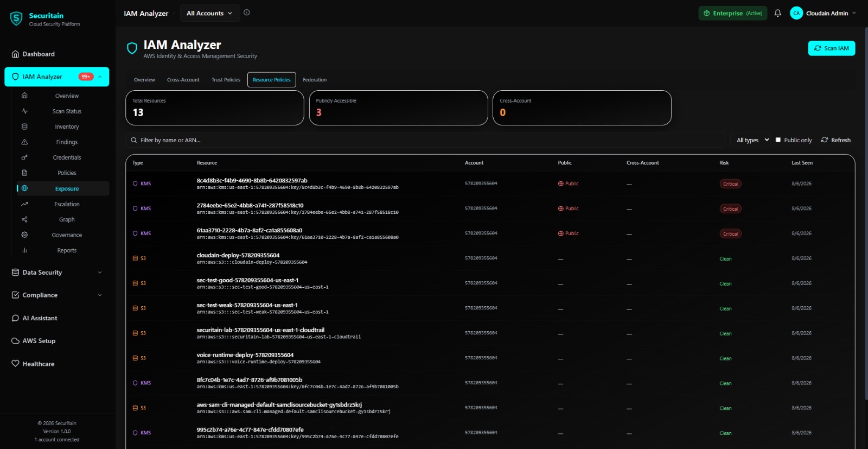
Task: Click the Risk column header
Action: pyautogui.click(x=724, y=163)
